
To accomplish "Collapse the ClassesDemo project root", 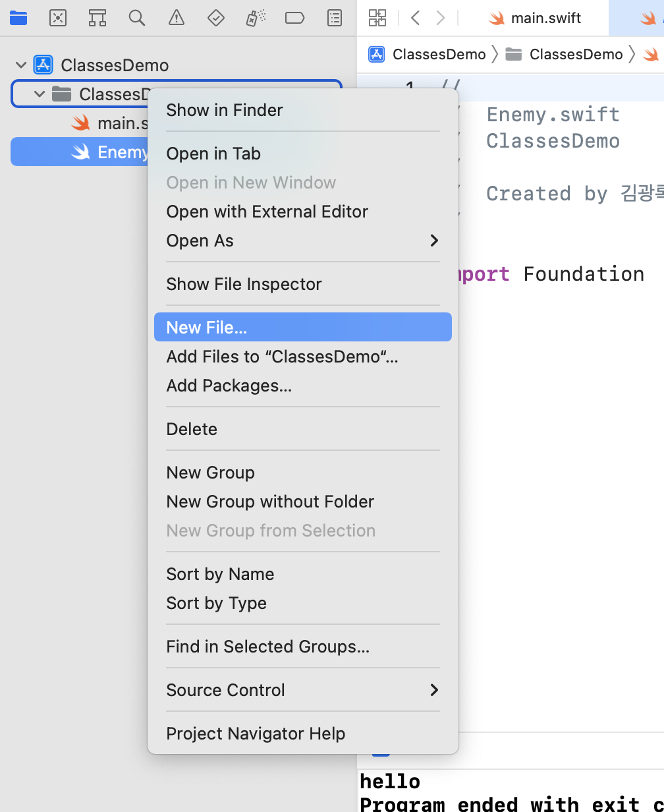I will tap(21, 65).
